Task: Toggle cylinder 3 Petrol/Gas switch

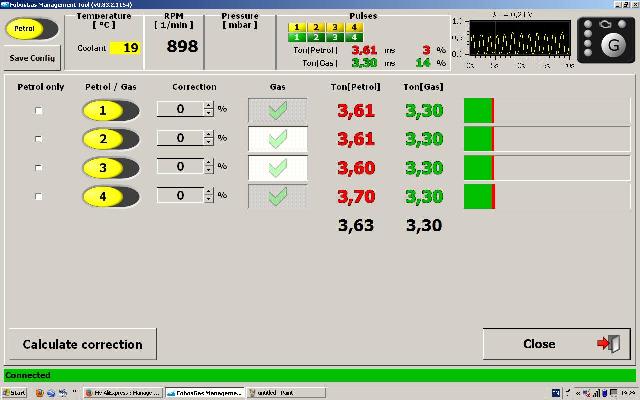Action: coord(111,168)
